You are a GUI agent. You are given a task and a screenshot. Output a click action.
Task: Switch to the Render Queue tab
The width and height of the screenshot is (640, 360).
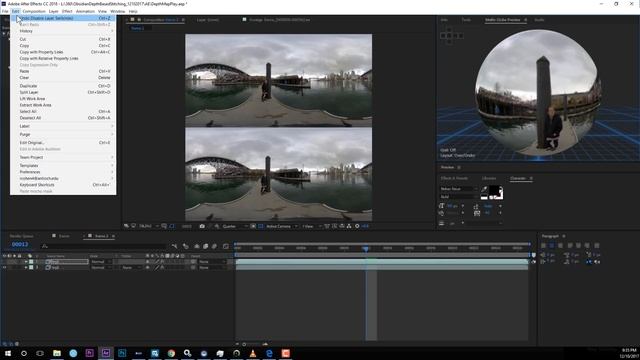[21, 236]
